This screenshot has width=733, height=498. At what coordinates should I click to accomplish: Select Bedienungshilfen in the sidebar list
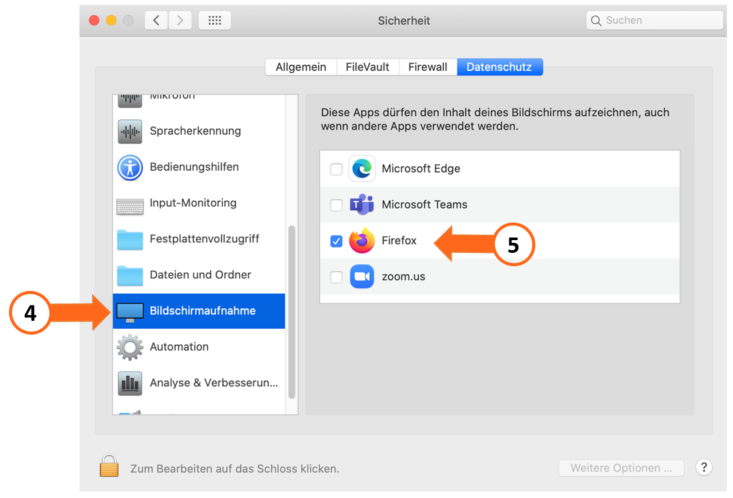tap(199, 167)
